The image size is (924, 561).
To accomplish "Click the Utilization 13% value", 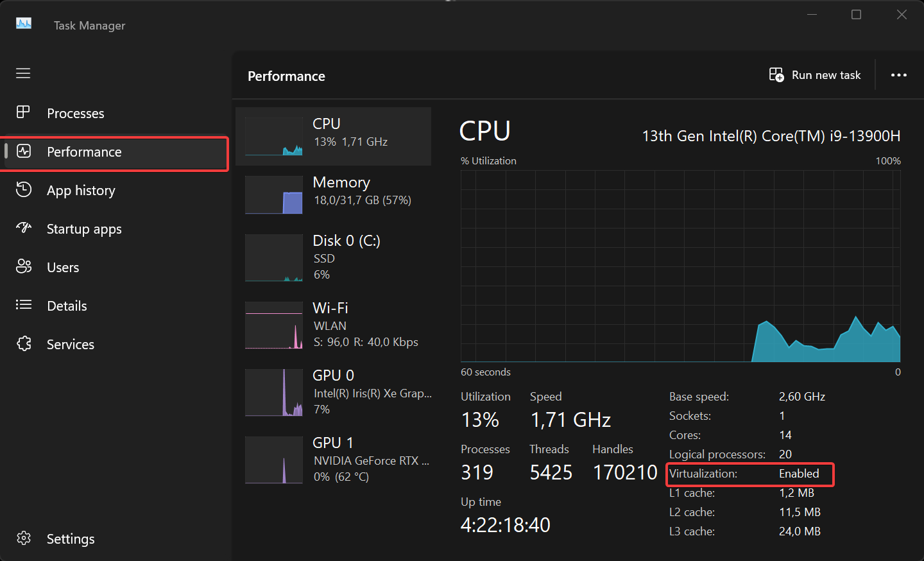I will click(x=480, y=420).
